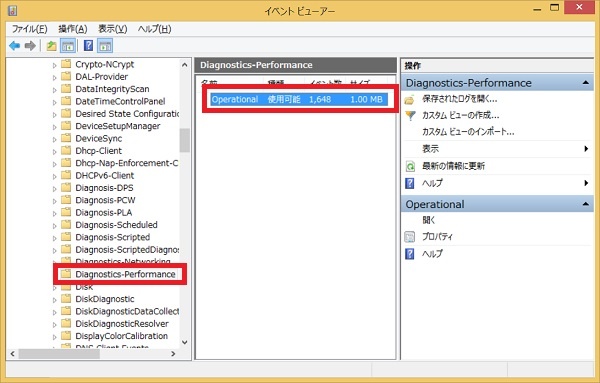
Task: Click カスタム ビューの作成... action
Action: 460,115
